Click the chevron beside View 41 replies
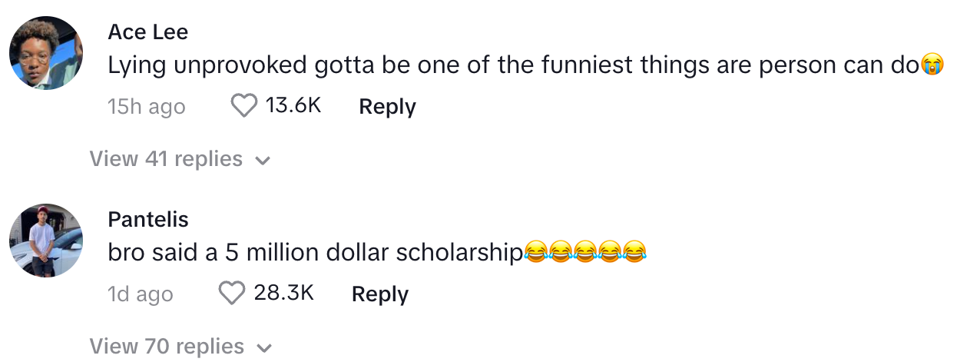 [x=263, y=161]
